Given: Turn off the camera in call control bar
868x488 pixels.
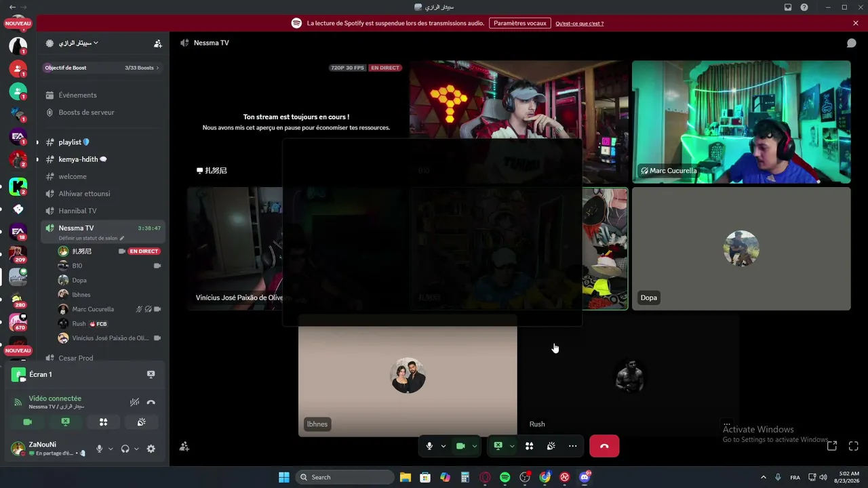Looking at the screenshot, I should tap(460, 446).
